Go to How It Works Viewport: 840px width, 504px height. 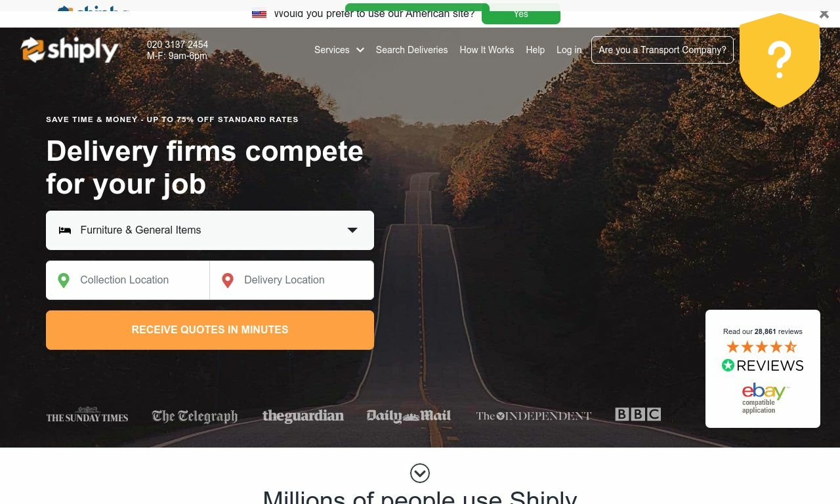click(487, 50)
